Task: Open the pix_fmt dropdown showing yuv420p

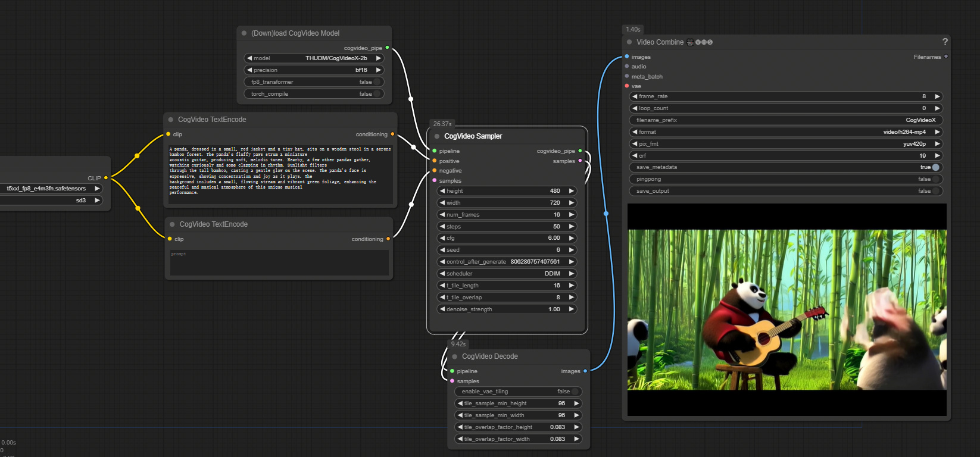Action: [786, 144]
